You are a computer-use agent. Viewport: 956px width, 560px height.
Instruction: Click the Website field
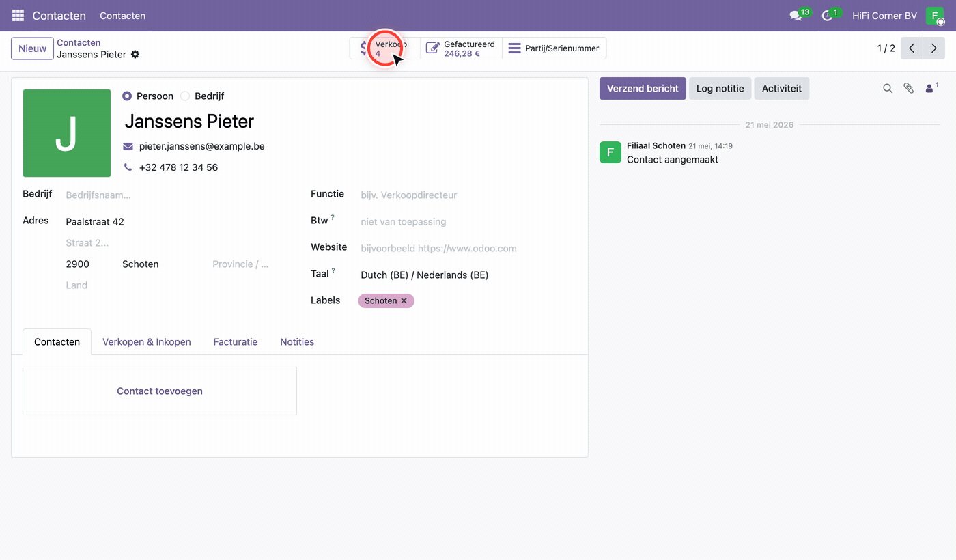pyautogui.click(x=468, y=249)
